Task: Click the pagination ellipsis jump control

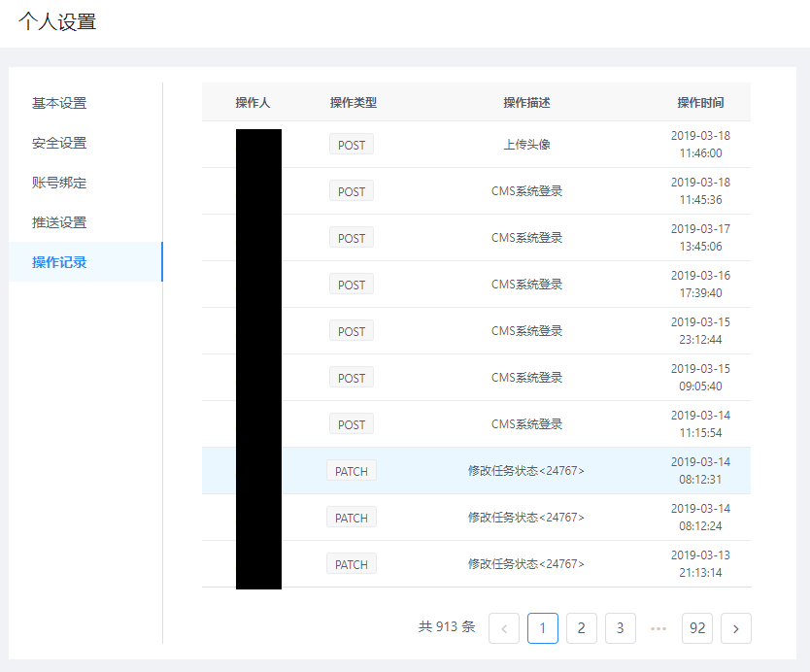Action: [x=658, y=628]
